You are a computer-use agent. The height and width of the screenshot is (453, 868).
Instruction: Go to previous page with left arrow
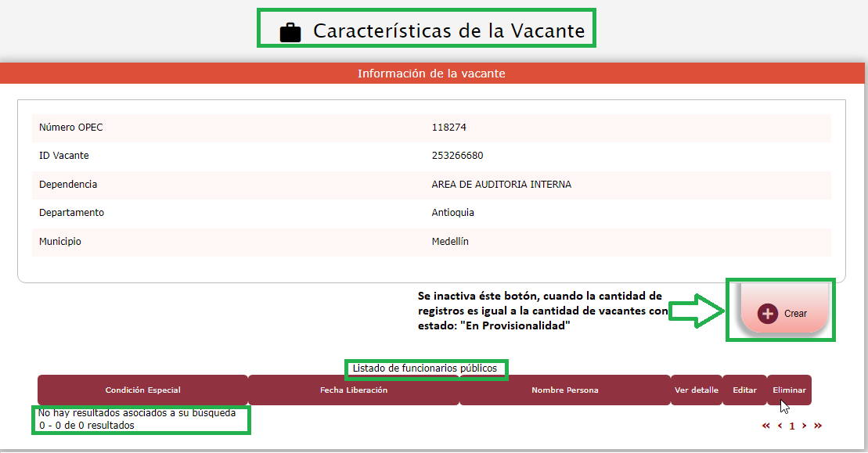coord(780,426)
